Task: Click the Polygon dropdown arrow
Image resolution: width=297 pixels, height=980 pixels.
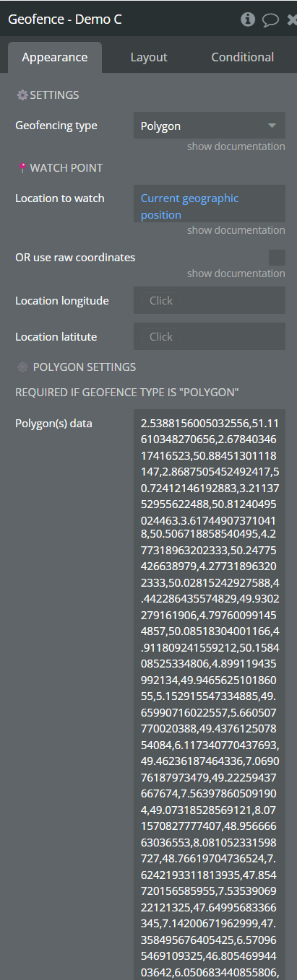Action: 272,126
